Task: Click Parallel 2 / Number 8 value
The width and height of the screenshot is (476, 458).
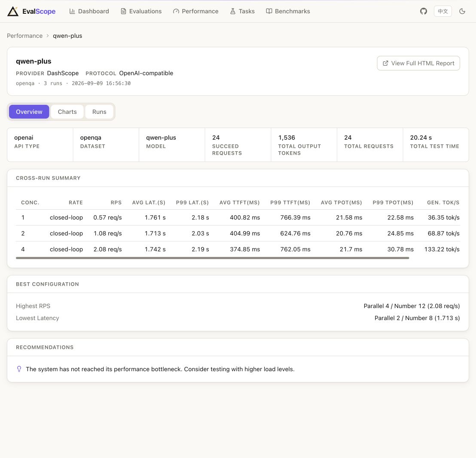Action: coord(417,318)
